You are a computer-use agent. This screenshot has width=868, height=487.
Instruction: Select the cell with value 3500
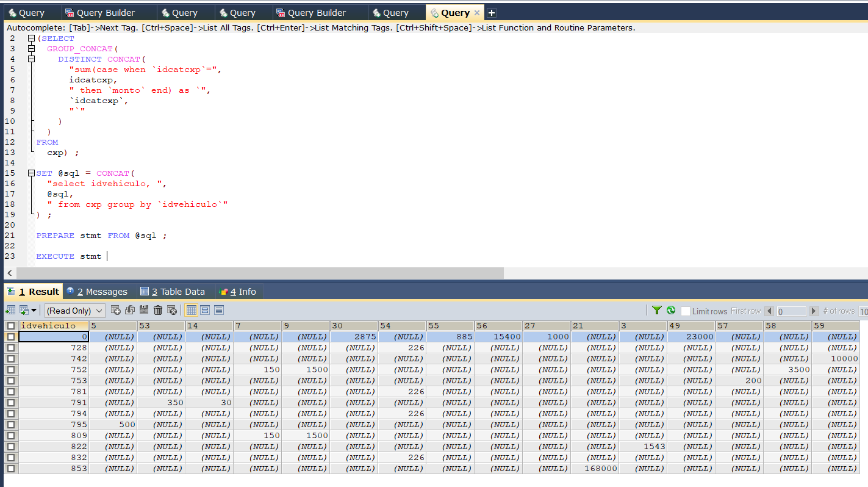coord(787,370)
